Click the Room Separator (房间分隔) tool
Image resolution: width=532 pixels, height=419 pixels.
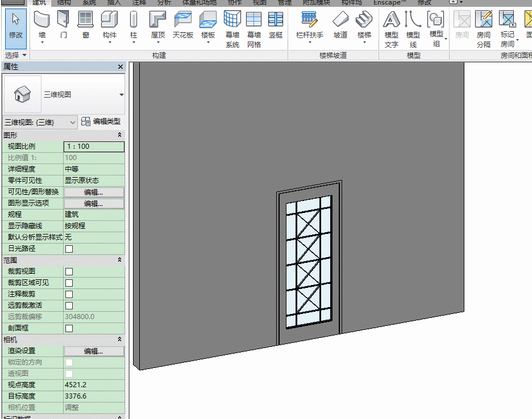pos(484,29)
